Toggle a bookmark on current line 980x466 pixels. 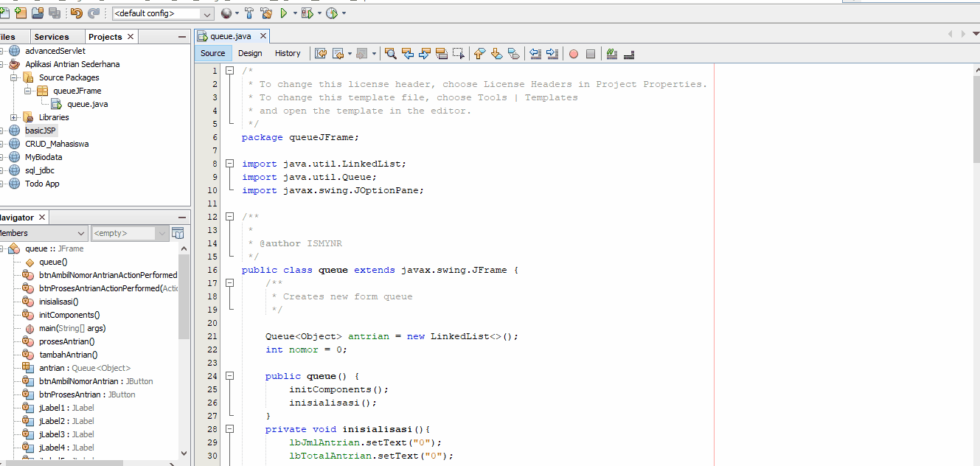pos(513,53)
